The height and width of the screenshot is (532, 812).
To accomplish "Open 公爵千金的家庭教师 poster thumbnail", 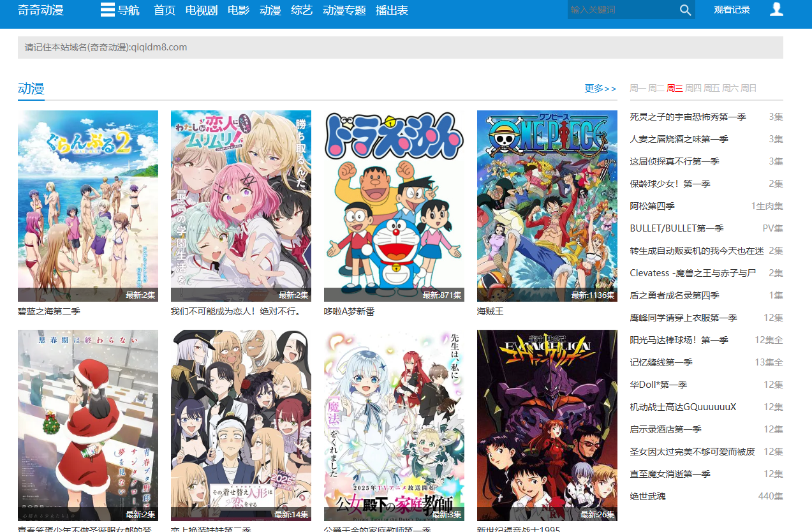I will pos(394,425).
